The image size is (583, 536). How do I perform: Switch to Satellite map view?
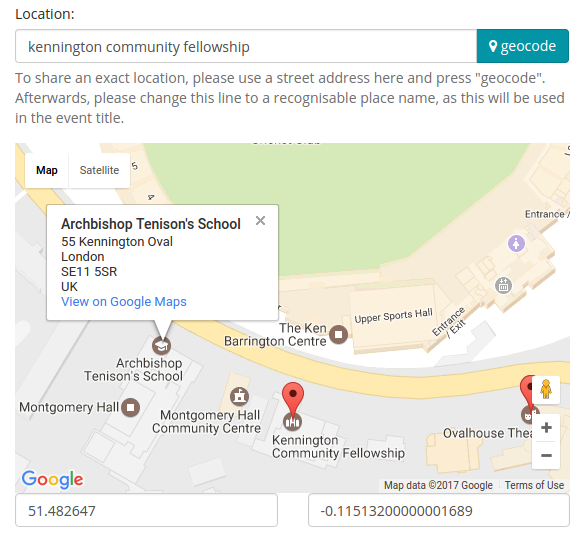(99, 170)
